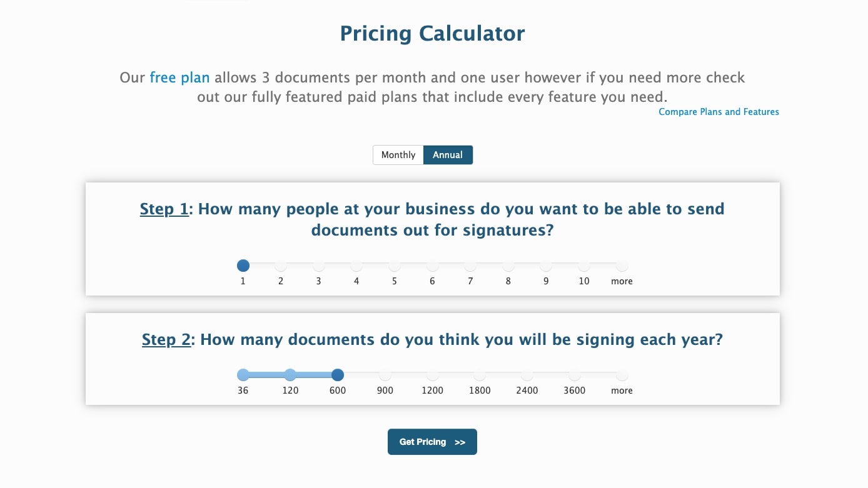Select 'more' on the people slider
This screenshot has height=488, width=868.
pos(622,266)
